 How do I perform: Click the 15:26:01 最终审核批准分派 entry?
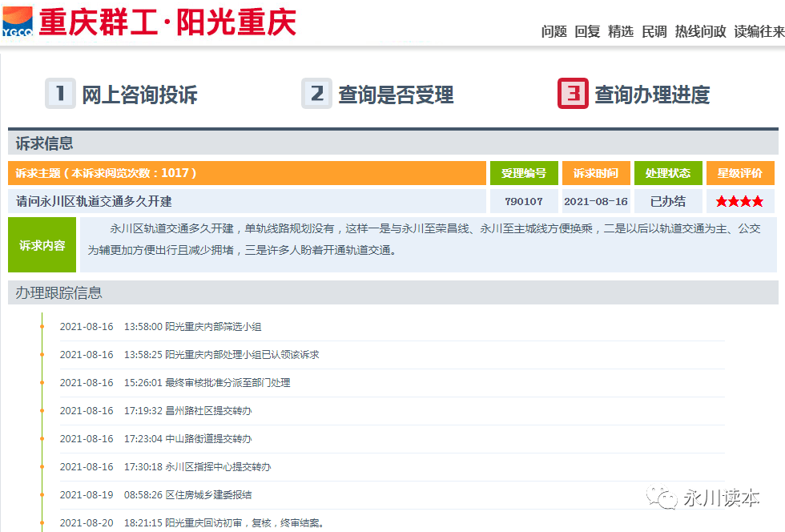(x=175, y=383)
